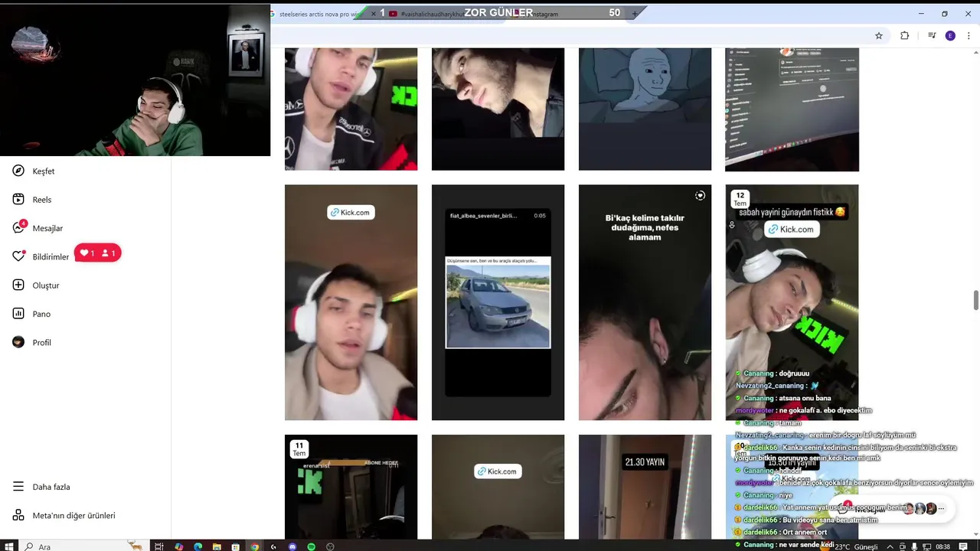Open Keşfet in the Instagram sidebar

click(x=34, y=171)
